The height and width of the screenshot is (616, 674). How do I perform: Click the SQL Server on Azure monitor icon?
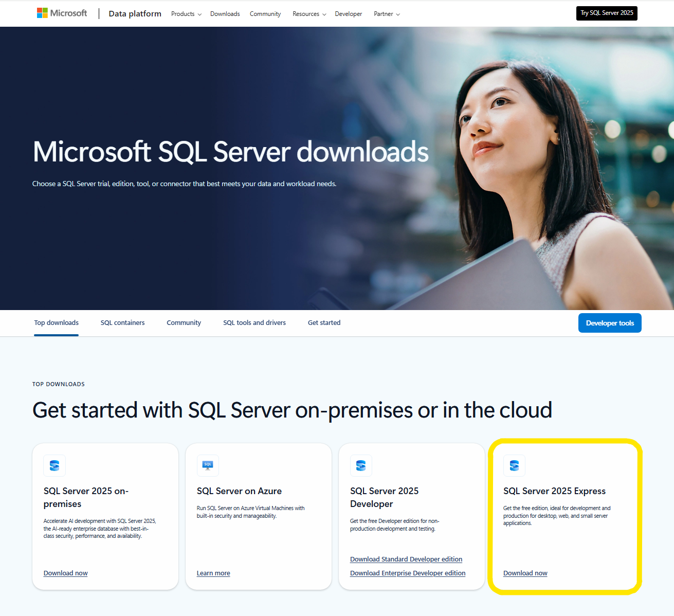tap(208, 465)
